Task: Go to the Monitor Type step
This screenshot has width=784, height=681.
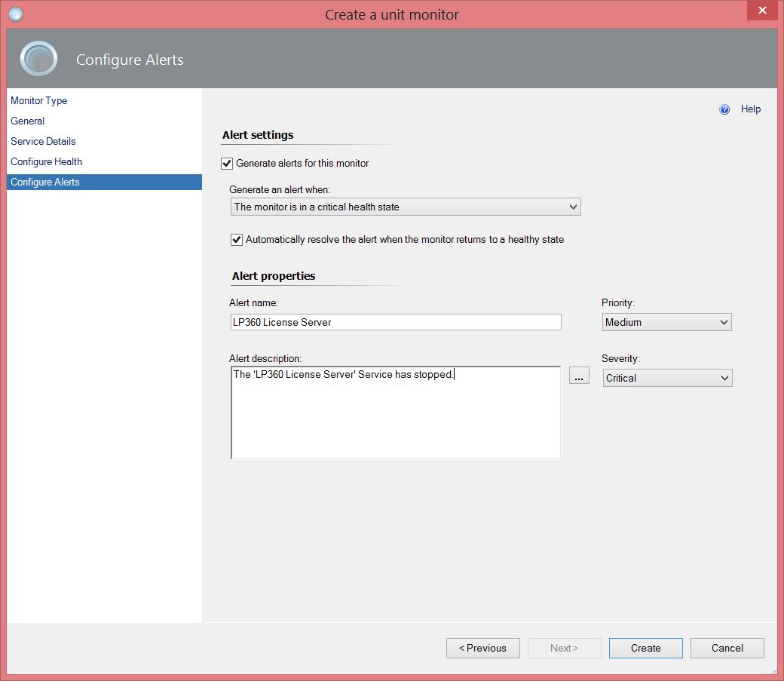Action: click(39, 100)
